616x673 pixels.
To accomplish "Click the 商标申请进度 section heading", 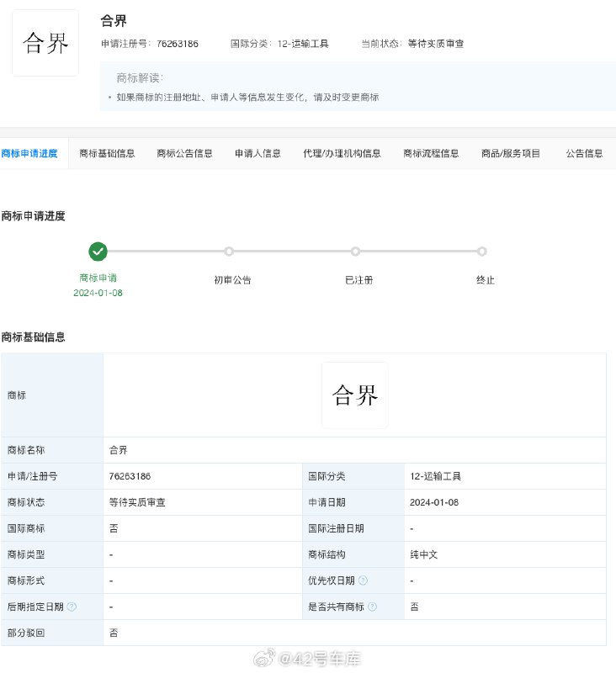I will click(33, 216).
